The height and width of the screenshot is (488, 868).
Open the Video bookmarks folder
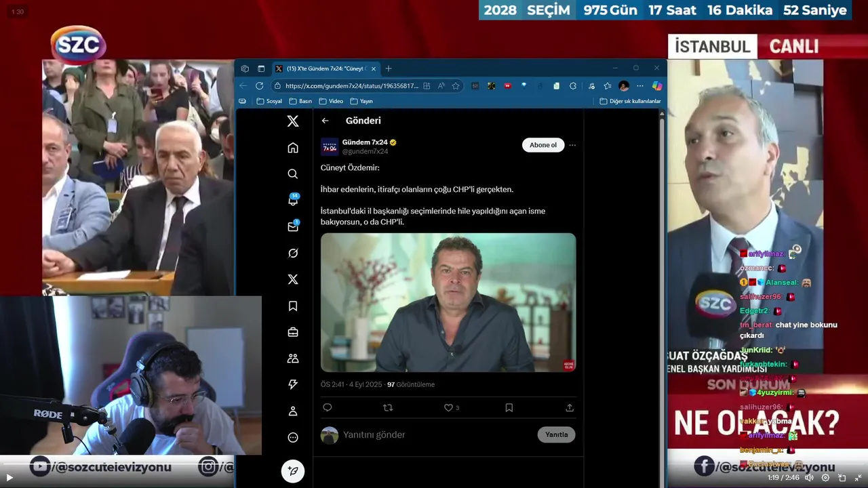[332, 101]
